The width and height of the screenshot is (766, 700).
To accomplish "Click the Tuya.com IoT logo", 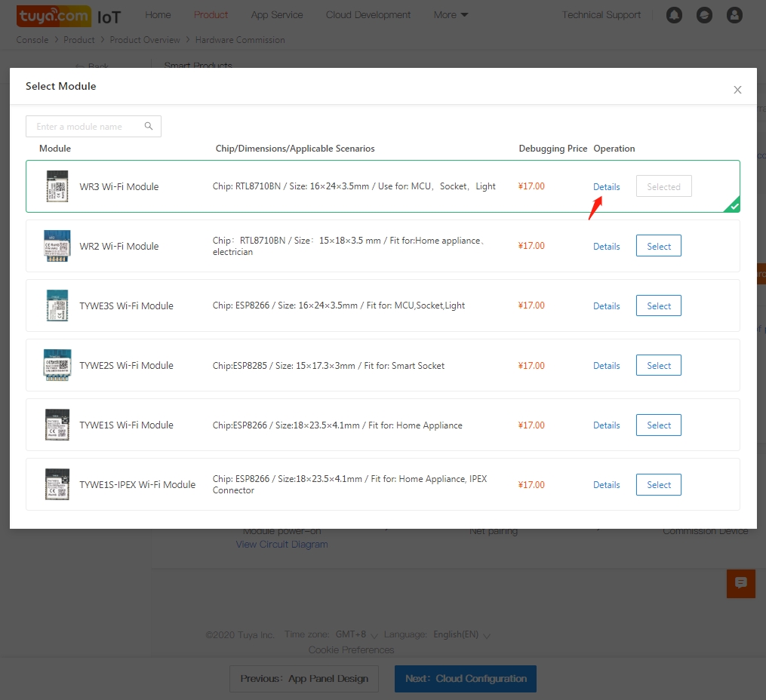I will (x=68, y=16).
